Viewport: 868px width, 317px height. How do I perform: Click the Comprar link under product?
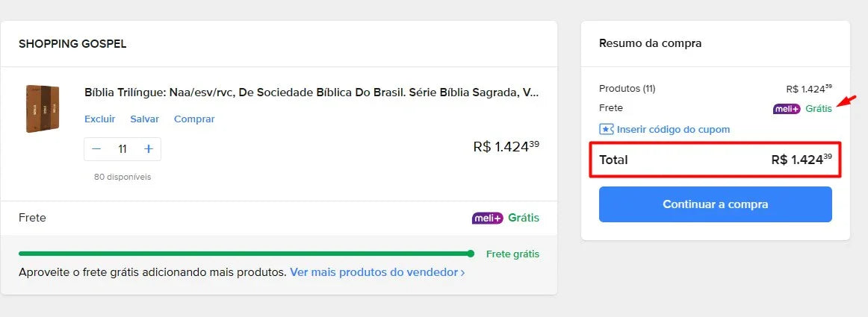point(194,119)
